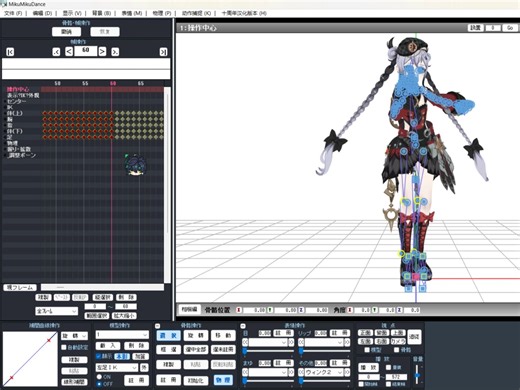
Task: Click the 選択 bone select button
Action: click(168, 336)
